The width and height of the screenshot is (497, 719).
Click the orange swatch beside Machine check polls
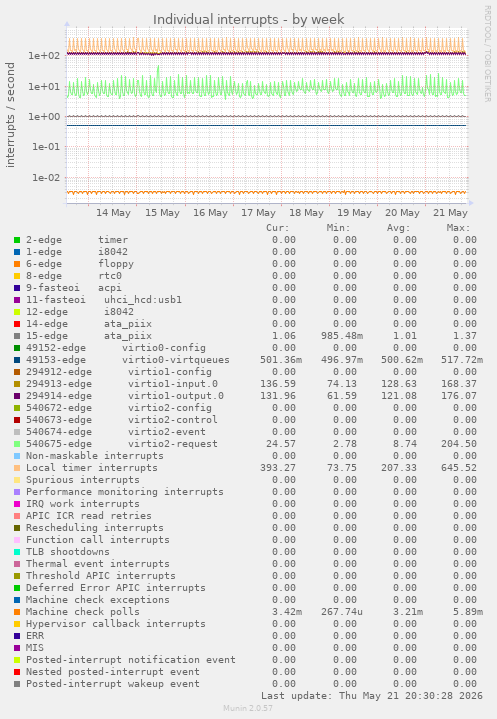pos(17,612)
